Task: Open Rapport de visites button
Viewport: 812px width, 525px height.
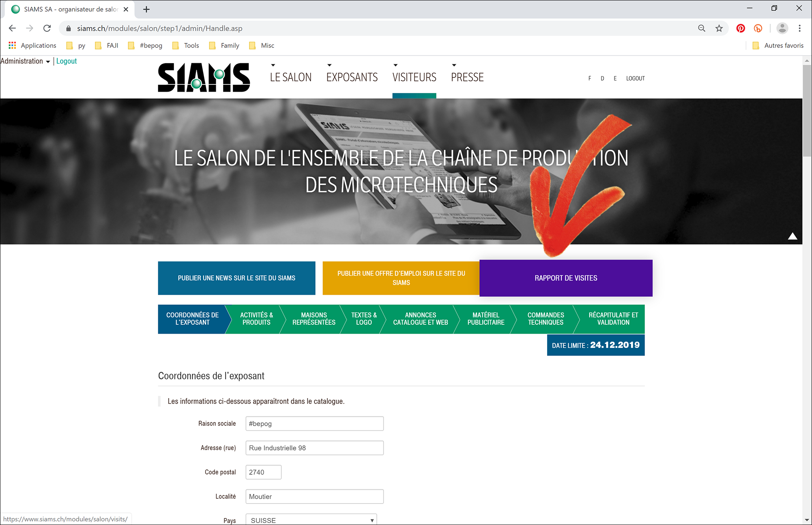Action: click(x=566, y=278)
